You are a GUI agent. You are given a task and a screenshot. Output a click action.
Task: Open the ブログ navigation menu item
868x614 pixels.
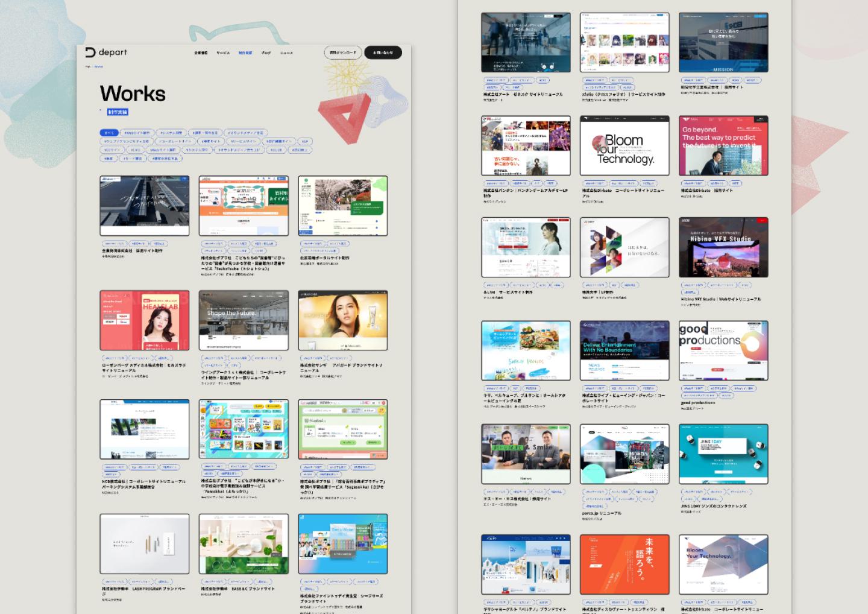coord(266,53)
